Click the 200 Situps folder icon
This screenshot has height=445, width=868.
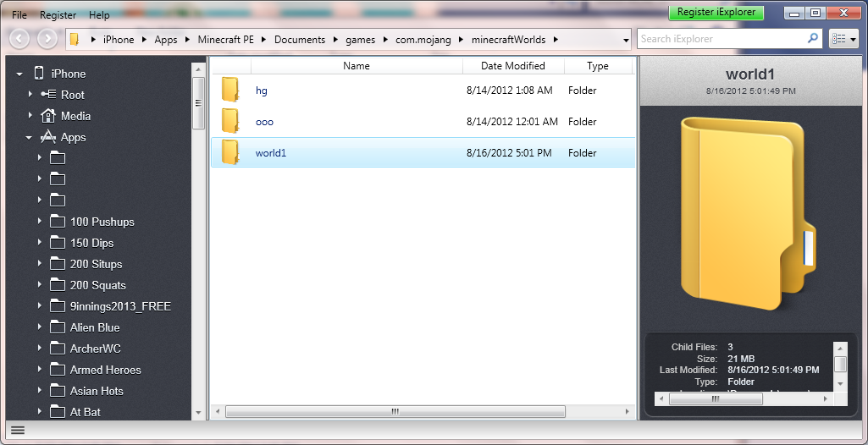tap(58, 264)
